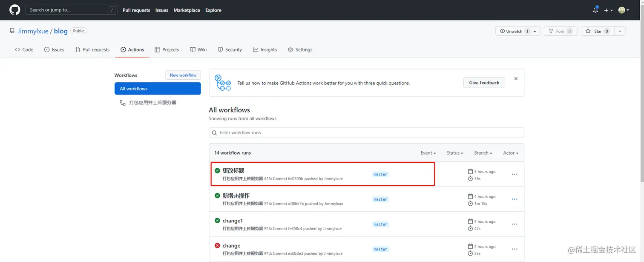Dismiss the feedback banner with X

[x=516, y=79]
